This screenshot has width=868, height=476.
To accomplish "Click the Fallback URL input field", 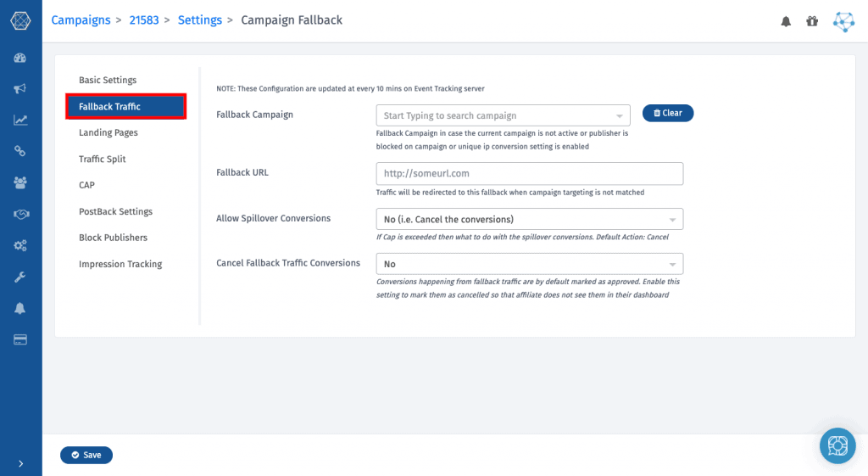I will click(x=529, y=173).
